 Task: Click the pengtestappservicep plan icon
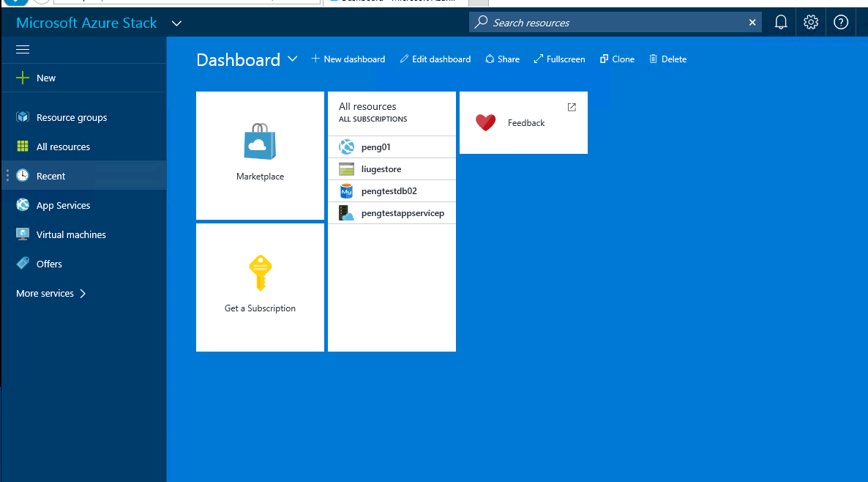point(346,213)
